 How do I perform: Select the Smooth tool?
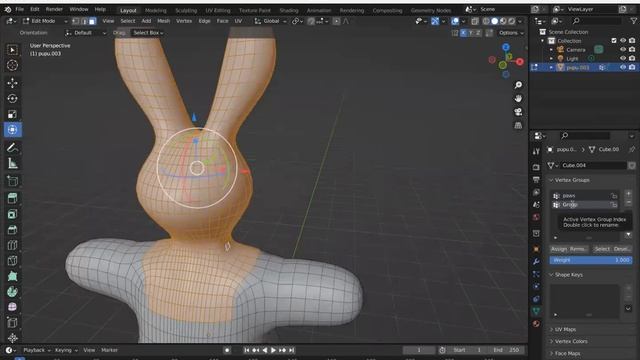pyautogui.click(x=12, y=307)
